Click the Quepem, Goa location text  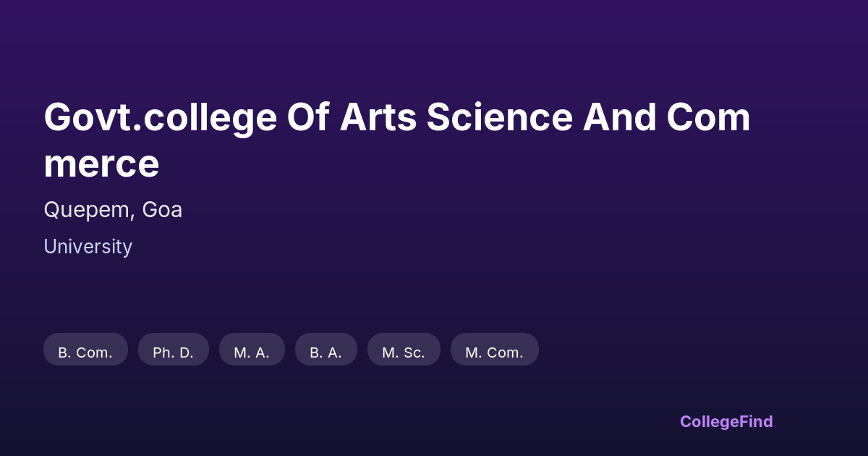tap(113, 210)
